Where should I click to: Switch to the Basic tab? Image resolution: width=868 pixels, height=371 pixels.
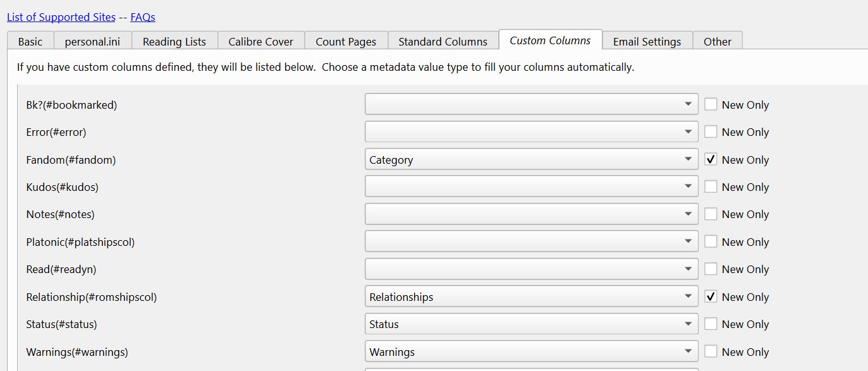(30, 42)
